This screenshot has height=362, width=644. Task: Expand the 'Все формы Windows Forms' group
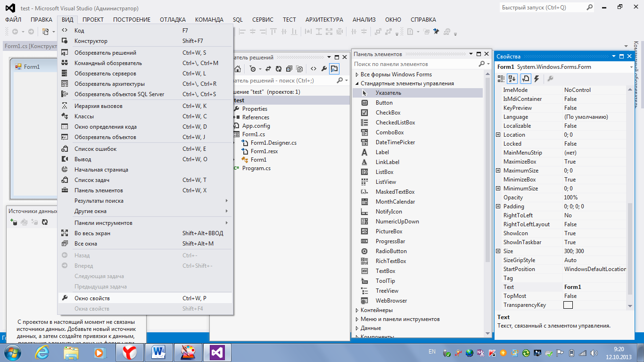357,74
